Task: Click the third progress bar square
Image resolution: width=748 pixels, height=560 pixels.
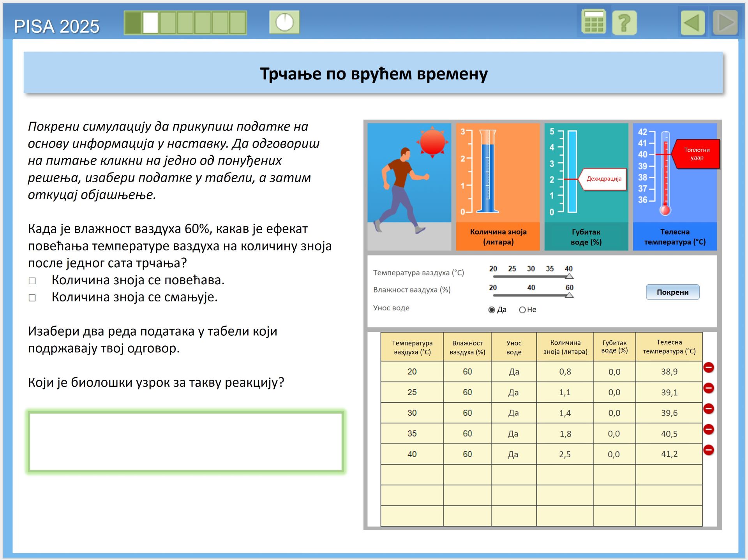Action: [x=168, y=23]
